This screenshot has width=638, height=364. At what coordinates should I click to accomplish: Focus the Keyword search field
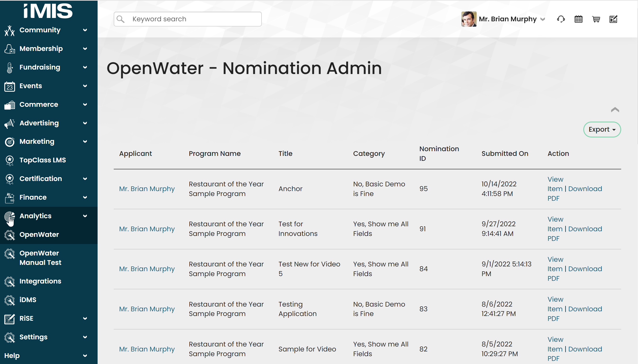(188, 19)
